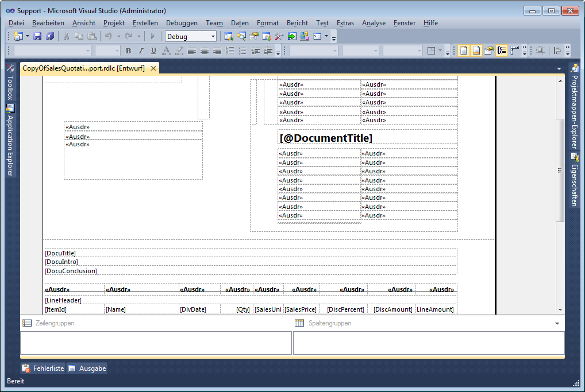Click the Save All icon

coord(50,37)
